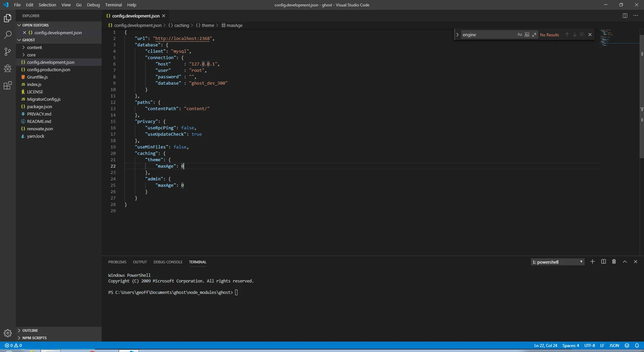644x352 pixels.
Task: Enable Match Whole Word search option
Action: 527,34
